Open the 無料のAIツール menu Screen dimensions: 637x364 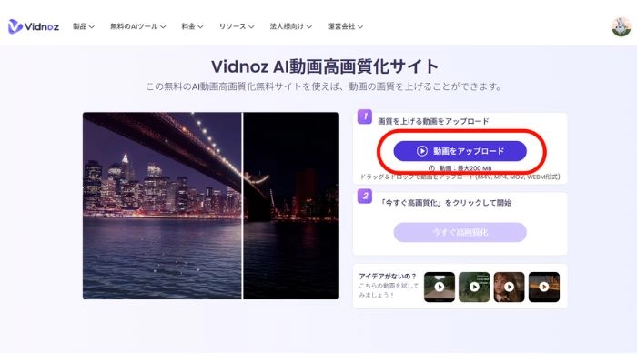tap(137, 26)
